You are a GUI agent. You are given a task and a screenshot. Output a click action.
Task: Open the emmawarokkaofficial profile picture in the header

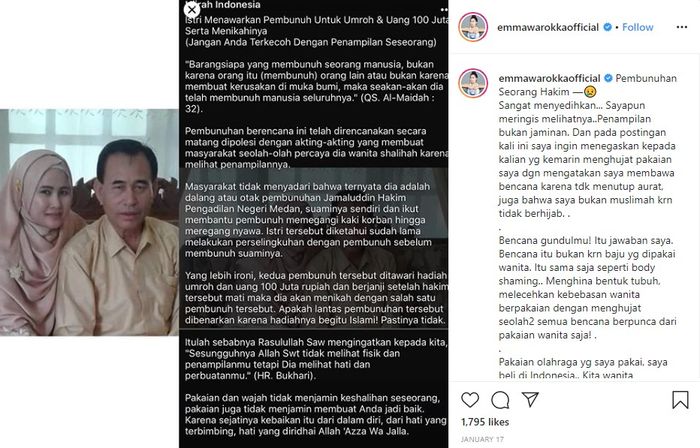coord(473,27)
